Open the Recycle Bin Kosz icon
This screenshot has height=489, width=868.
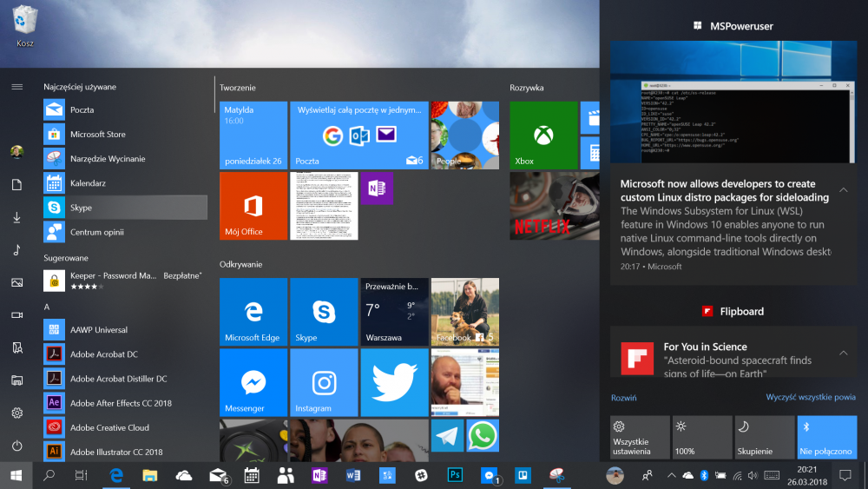[x=25, y=25]
